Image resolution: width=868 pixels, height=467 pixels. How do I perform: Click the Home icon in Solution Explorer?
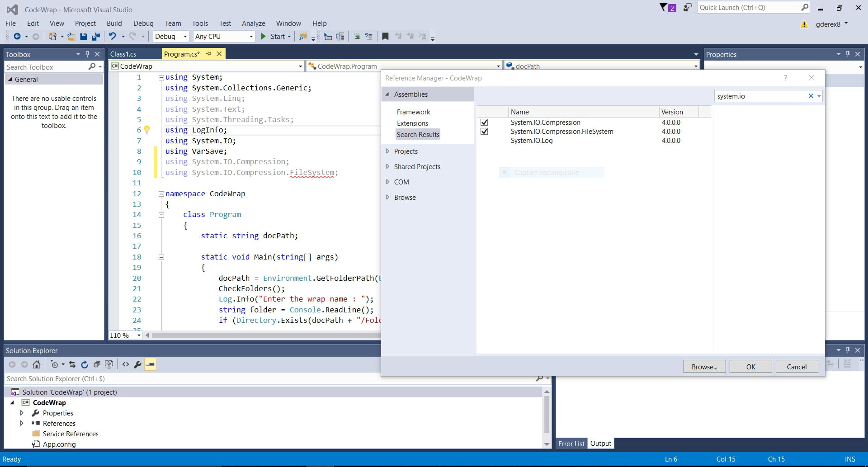[x=37, y=364]
